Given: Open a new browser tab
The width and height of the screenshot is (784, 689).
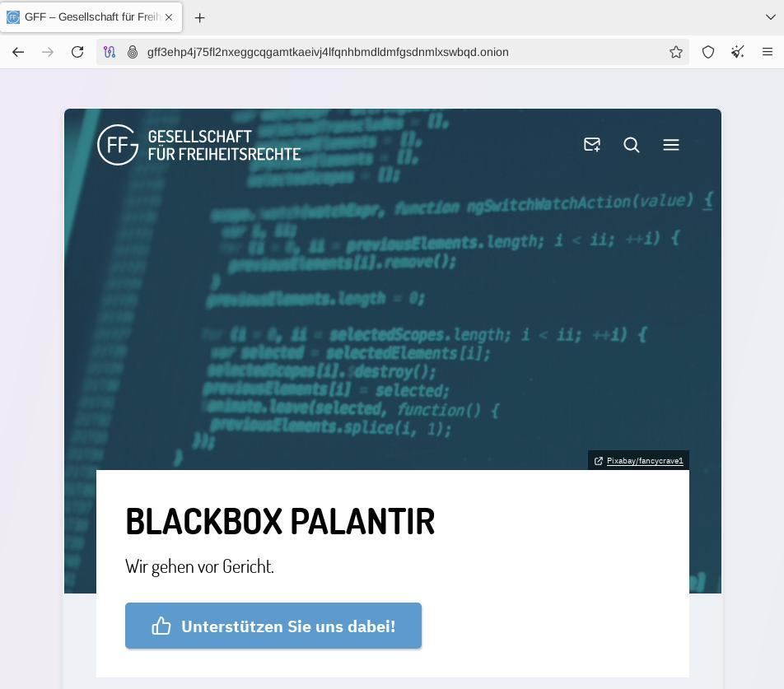Looking at the screenshot, I should 199,17.
